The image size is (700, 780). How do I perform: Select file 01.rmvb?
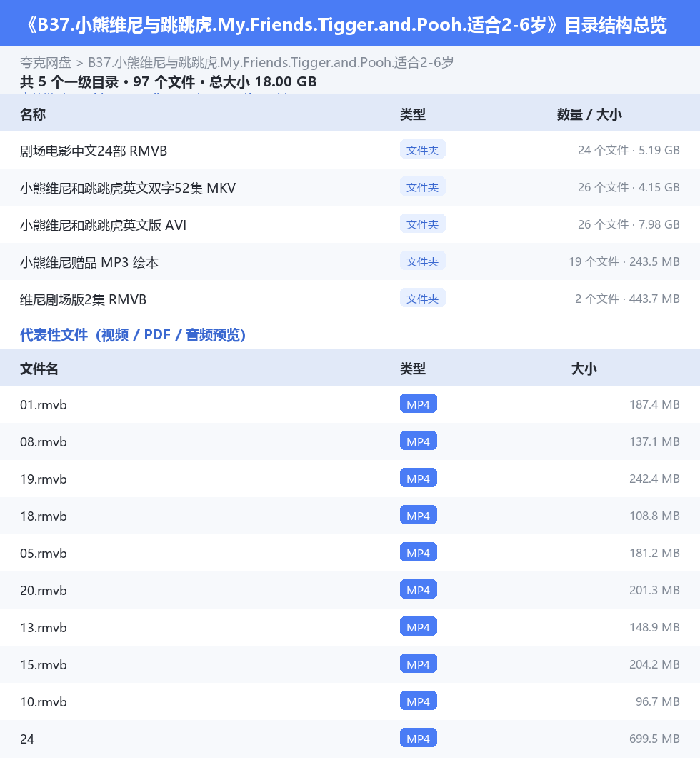[44, 405]
